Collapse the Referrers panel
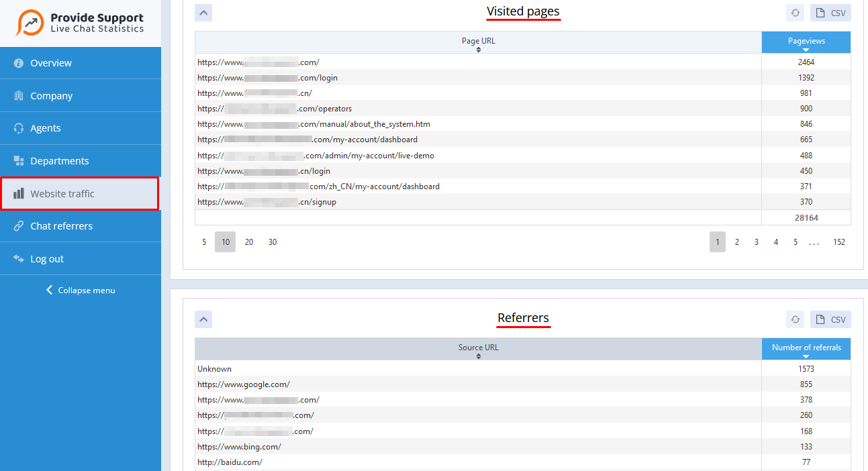The image size is (868, 471). pos(203,319)
